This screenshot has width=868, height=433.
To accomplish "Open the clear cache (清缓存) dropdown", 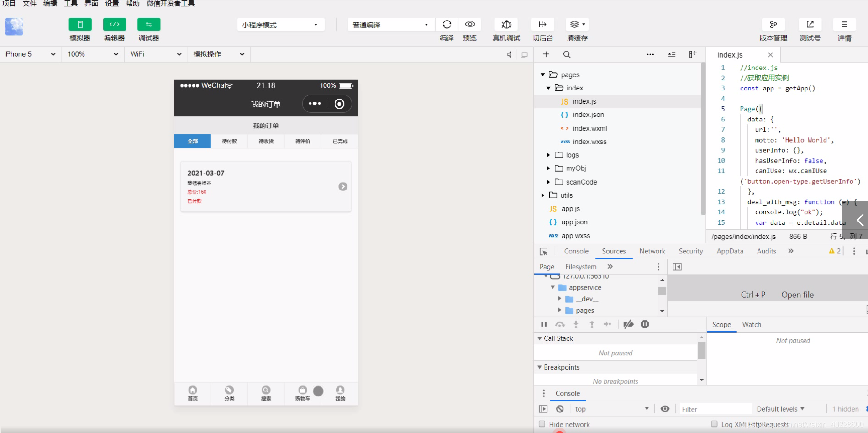I will (577, 25).
